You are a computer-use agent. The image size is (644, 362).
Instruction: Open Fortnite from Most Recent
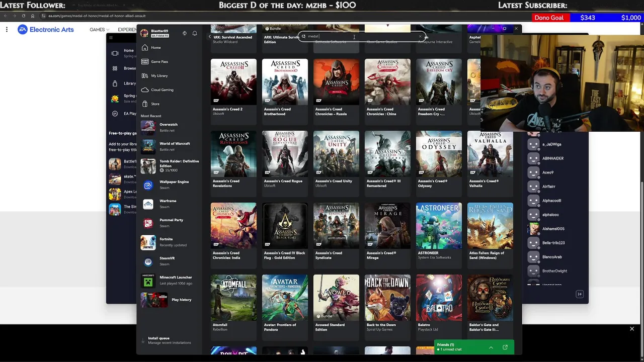pyautogui.click(x=170, y=242)
